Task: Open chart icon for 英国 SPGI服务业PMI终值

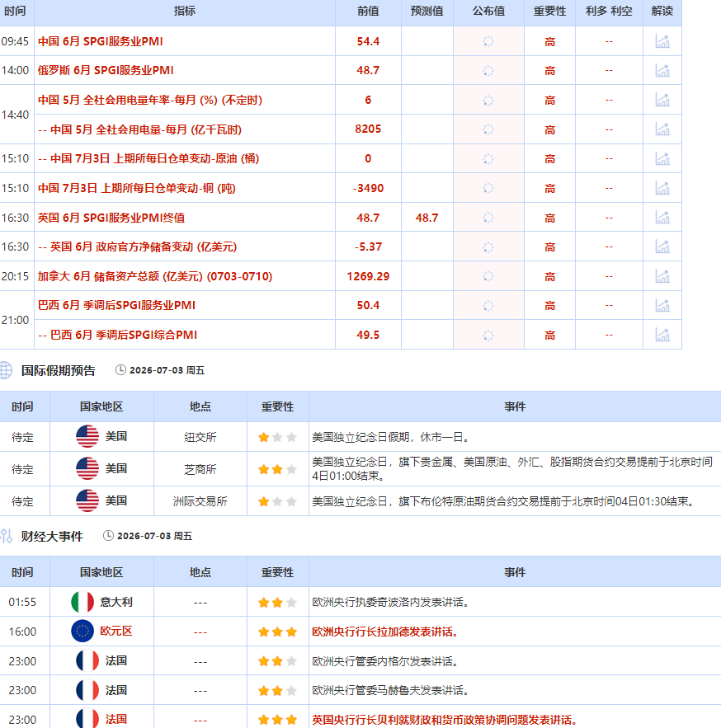Action: tap(662, 218)
